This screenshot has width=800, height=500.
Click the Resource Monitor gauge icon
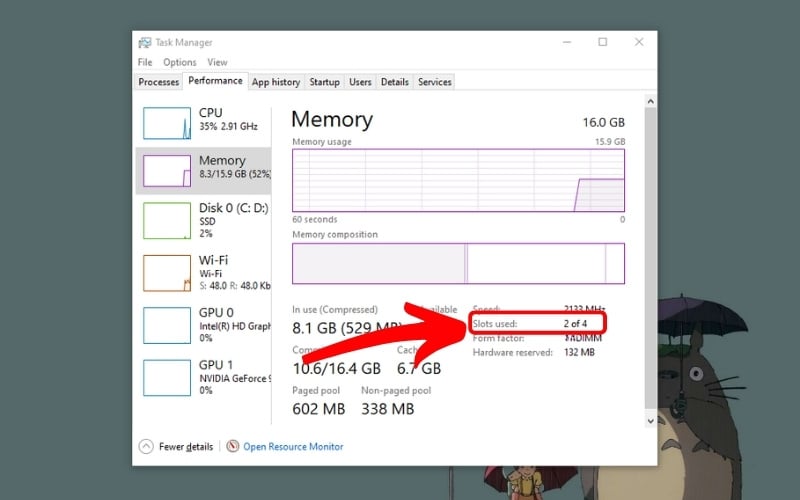tap(233, 446)
